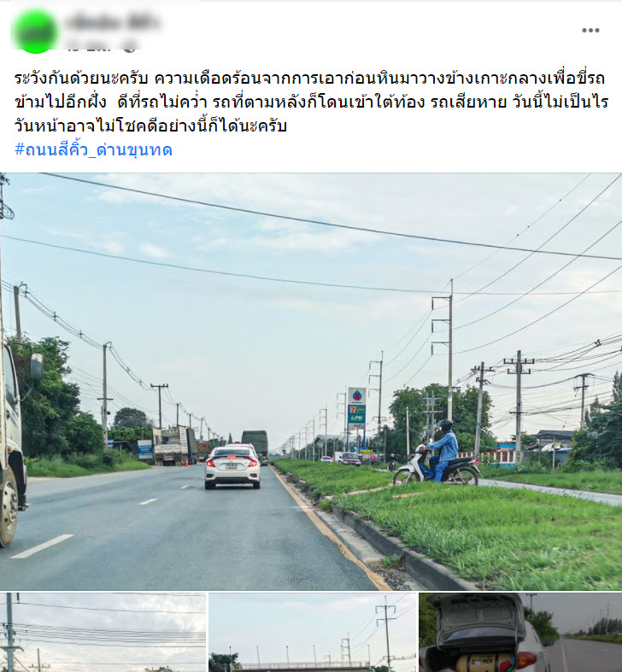Viewport: 622px width, 672px height.
Task: Click the truck cab at left edge
Action: pyautogui.click(x=14, y=437)
